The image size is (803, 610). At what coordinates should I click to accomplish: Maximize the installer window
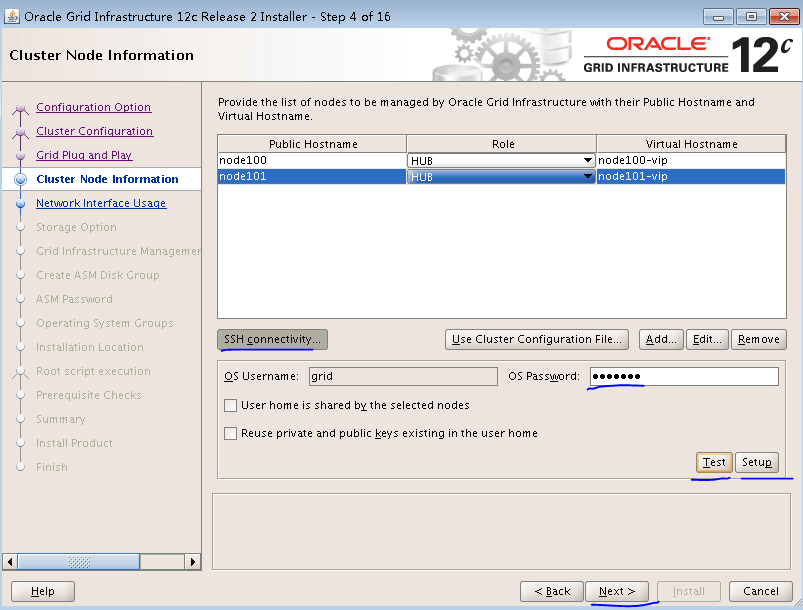751,16
